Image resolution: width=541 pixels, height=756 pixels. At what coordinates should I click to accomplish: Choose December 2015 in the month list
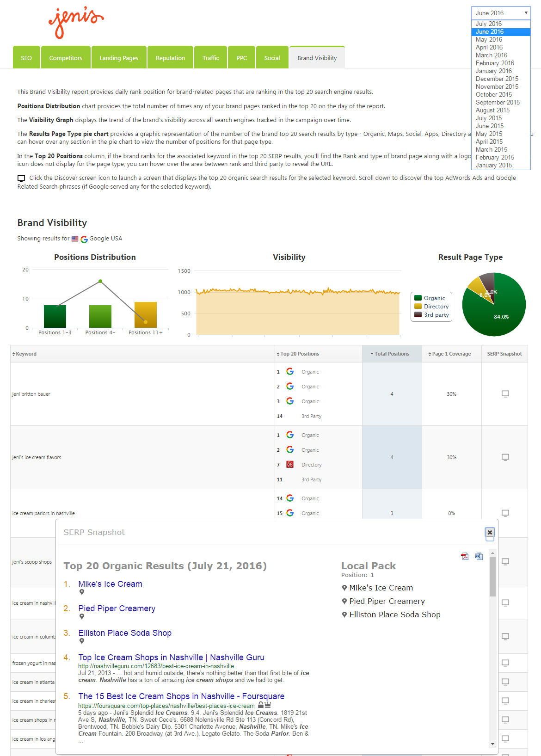coord(497,79)
